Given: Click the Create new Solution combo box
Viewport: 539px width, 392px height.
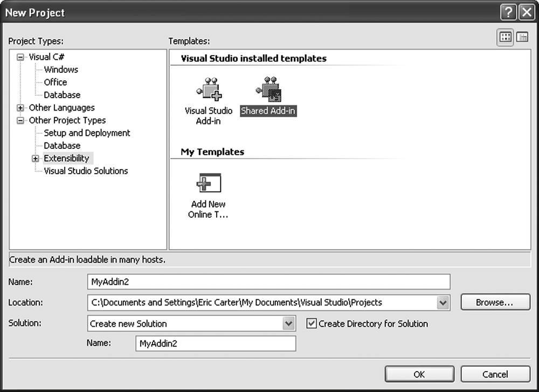Looking at the screenshot, I should click(x=191, y=324).
